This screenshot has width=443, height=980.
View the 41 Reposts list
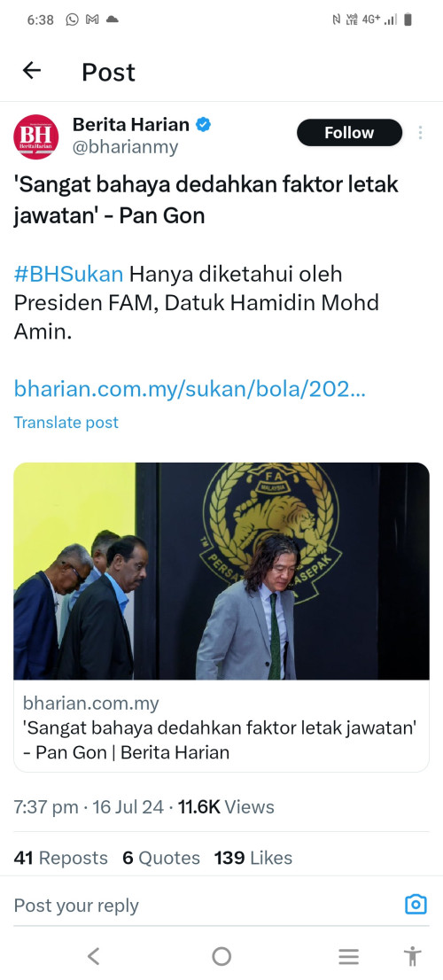click(x=60, y=858)
